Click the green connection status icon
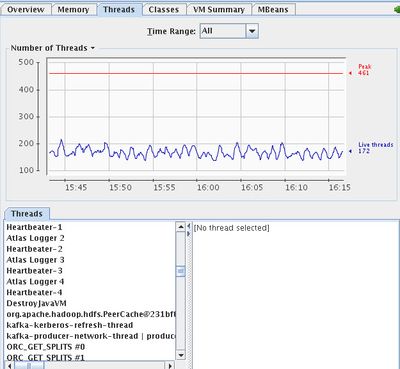The height and width of the screenshot is (369, 400). pyautogui.click(x=397, y=9)
